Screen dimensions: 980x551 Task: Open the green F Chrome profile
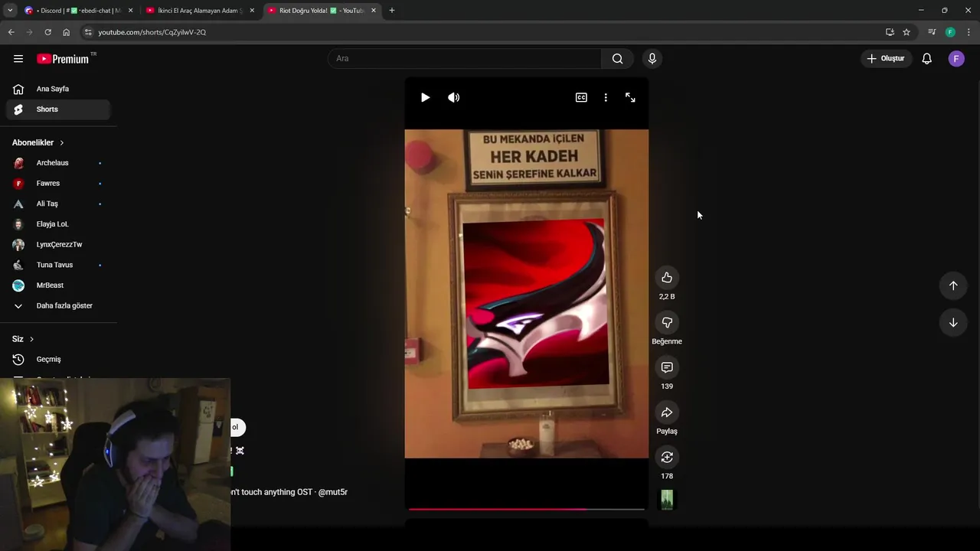pos(950,32)
